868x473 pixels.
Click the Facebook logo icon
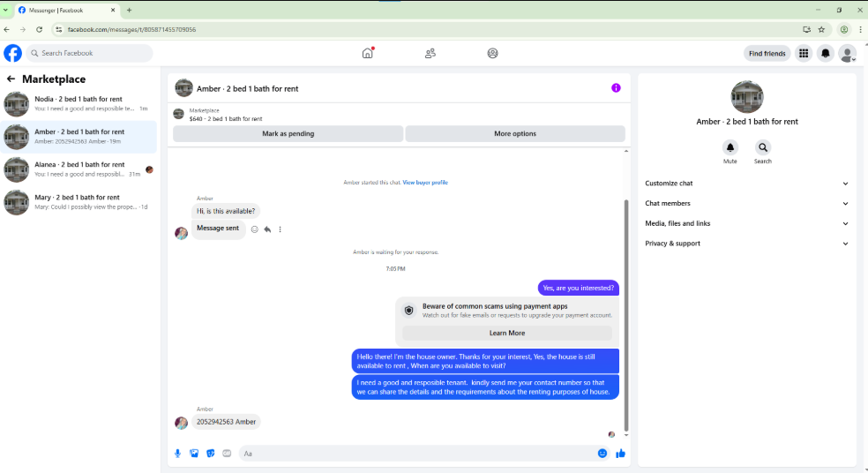12,53
